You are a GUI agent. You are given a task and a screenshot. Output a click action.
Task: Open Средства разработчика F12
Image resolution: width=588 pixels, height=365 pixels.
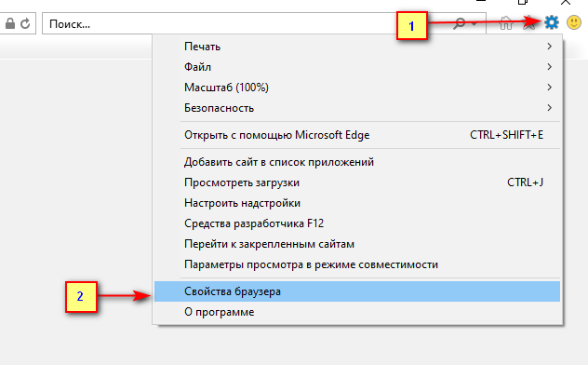click(x=356, y=223)
